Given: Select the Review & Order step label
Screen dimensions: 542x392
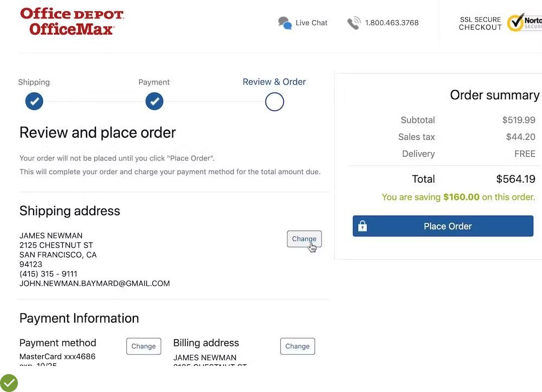Looking at the screenshot, I should [x=274, y=82].
